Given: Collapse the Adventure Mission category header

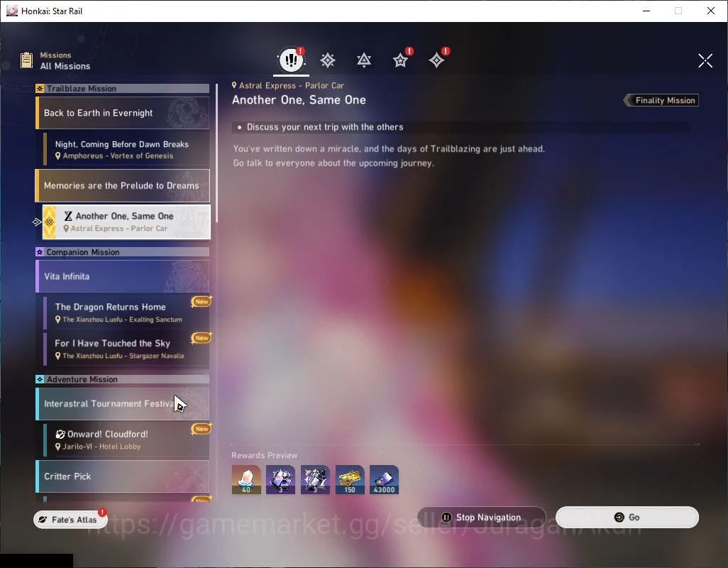Looking at the screenshot, I should click(x=123, y=379).
